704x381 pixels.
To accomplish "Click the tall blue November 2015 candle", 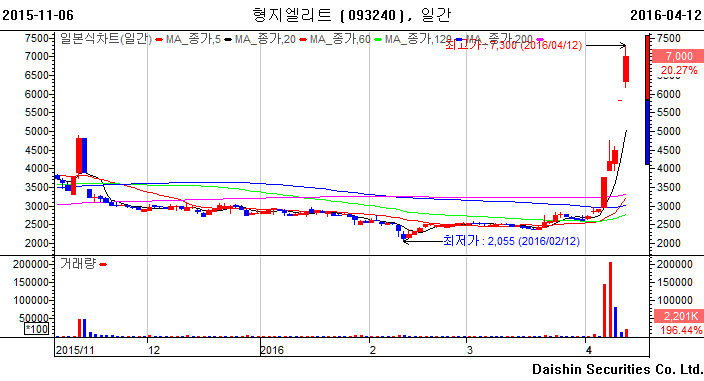I will click(x=84, y=155).
